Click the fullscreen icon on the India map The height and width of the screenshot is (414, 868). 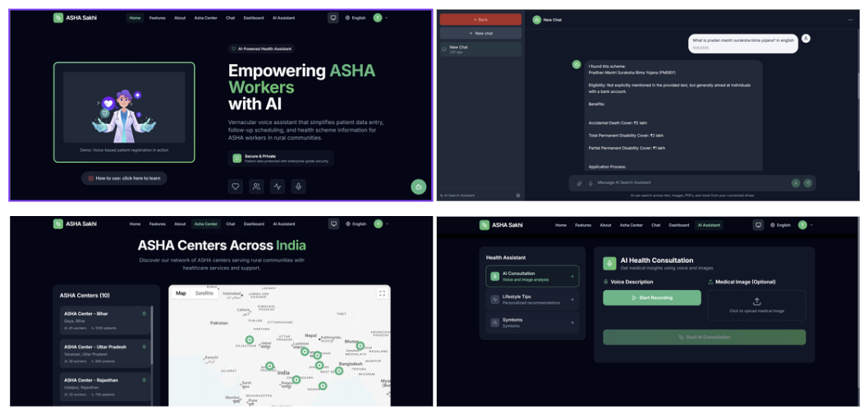(x=382, y=293)
